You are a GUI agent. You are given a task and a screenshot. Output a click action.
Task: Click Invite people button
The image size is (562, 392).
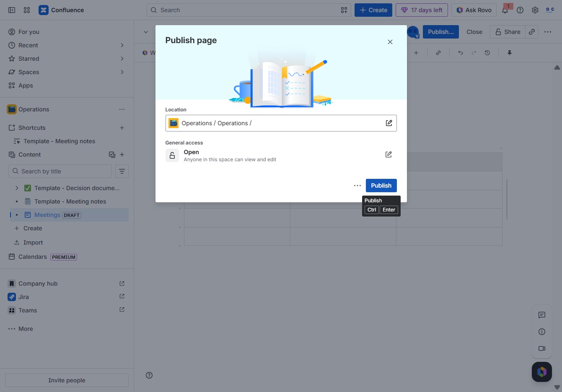point(67,380)
